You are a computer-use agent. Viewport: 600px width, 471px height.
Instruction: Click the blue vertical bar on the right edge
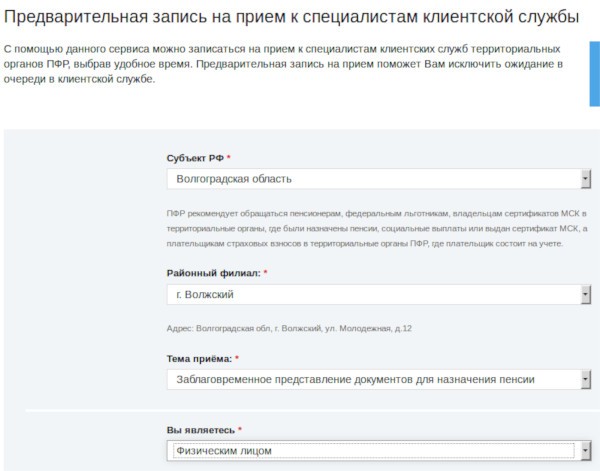click(x=595, y=73)
